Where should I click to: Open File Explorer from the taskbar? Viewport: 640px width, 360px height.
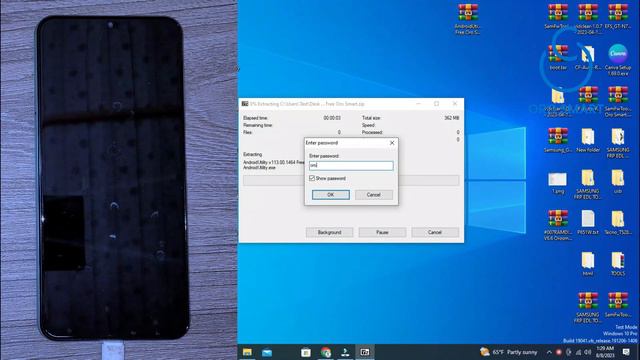[x=247, y=352]
